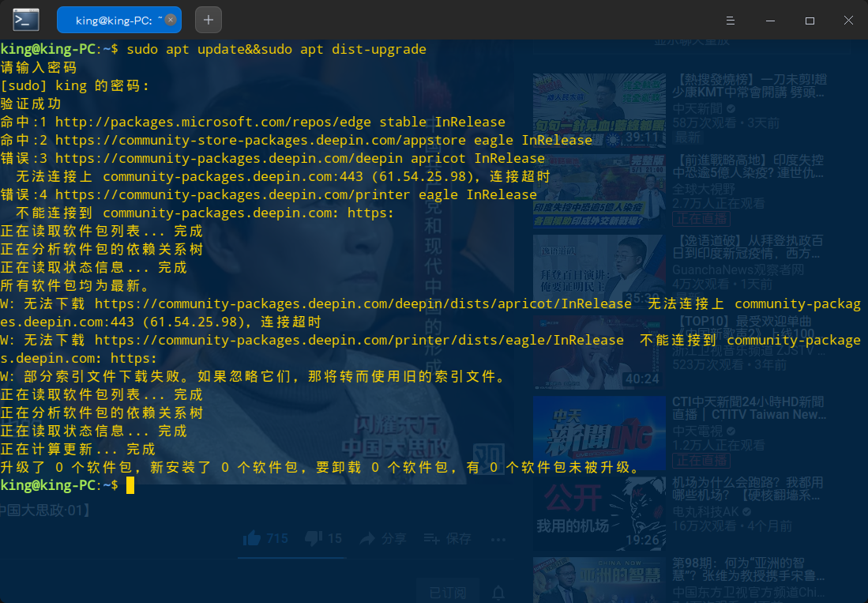Click the 熱搜發燒榜 一刀未剪 video title
Viewport: 868px width, 603px height.
click(750, 86)
